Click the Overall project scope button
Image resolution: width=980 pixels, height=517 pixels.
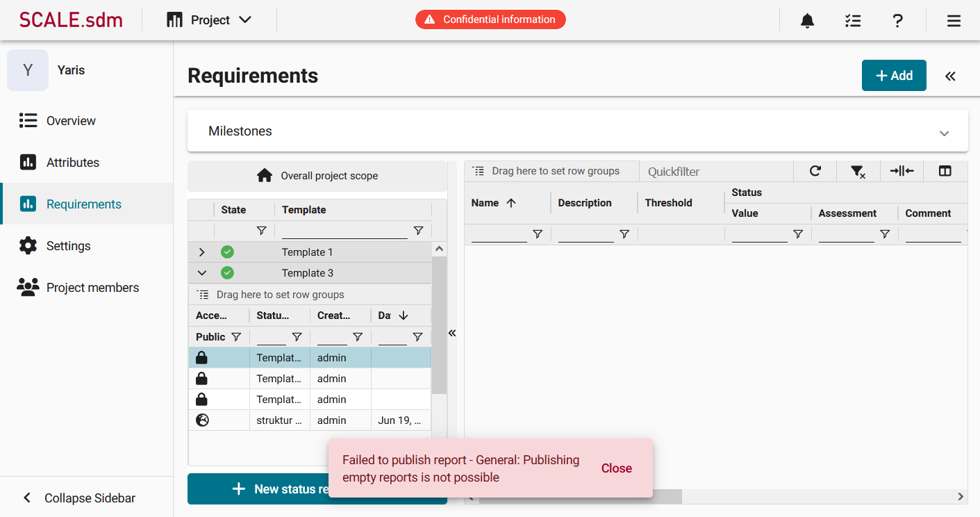click(317, 176)
